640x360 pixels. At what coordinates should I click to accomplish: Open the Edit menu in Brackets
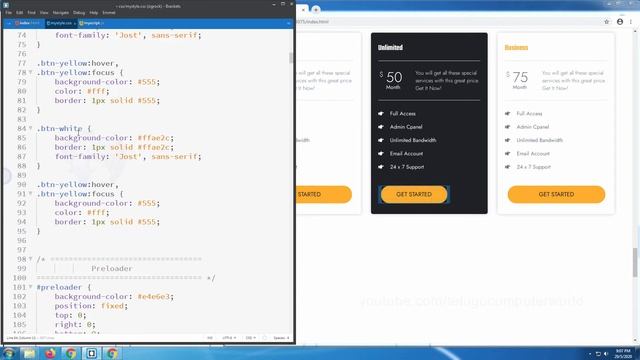pyautogui.click(x=19, y=13)
